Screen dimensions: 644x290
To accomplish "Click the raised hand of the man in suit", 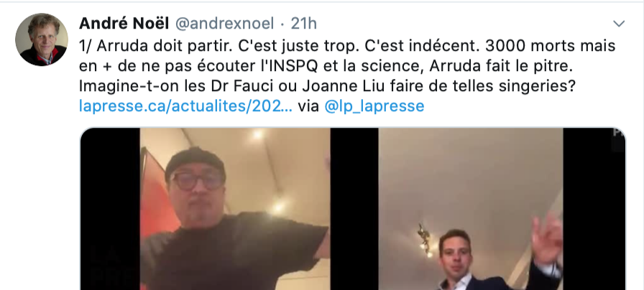I will pos(546,239).
